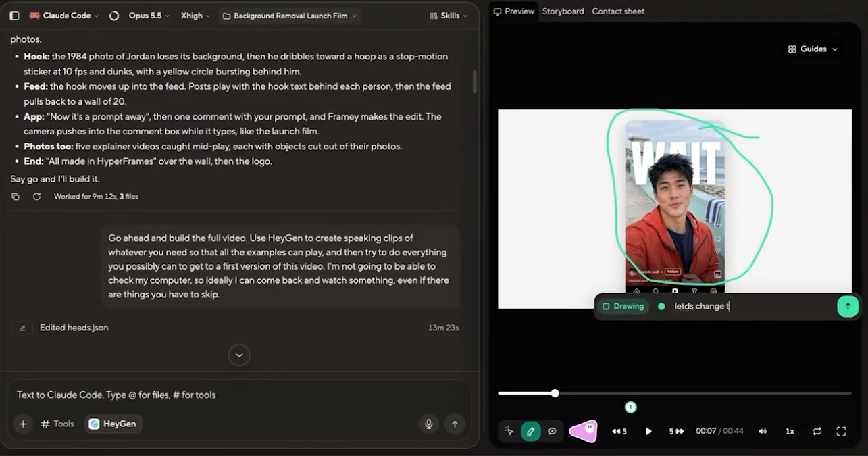This screenshot has width=868, height=456.
Task: Toggle the green pencil drawing tool
Action: coord(530,431)
